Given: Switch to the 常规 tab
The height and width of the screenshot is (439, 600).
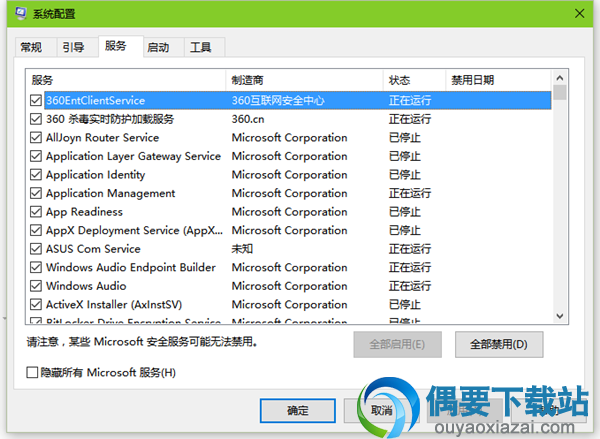Looking at the screenshot, I should (x=36, y=47).
